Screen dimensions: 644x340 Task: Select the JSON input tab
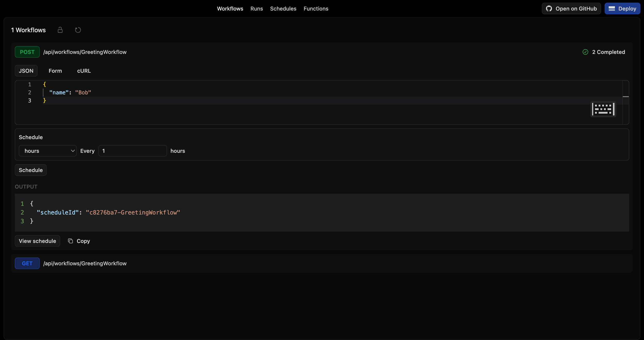click(26, 71)
